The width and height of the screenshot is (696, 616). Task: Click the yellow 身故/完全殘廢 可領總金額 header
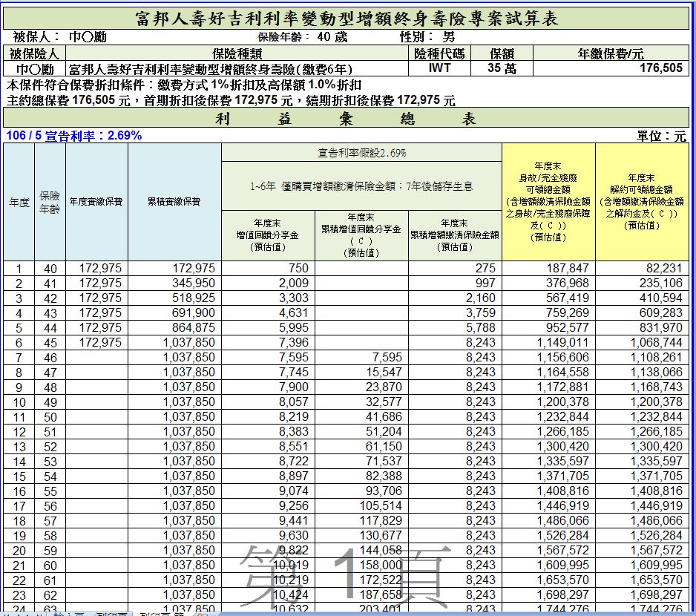(548, 202)
